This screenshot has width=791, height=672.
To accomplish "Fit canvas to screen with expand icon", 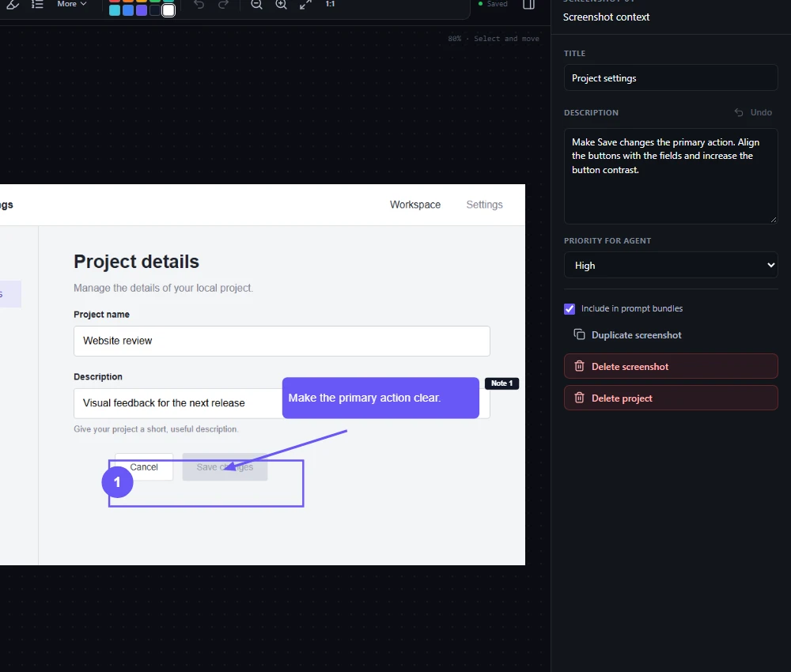I will coord(305,5).
